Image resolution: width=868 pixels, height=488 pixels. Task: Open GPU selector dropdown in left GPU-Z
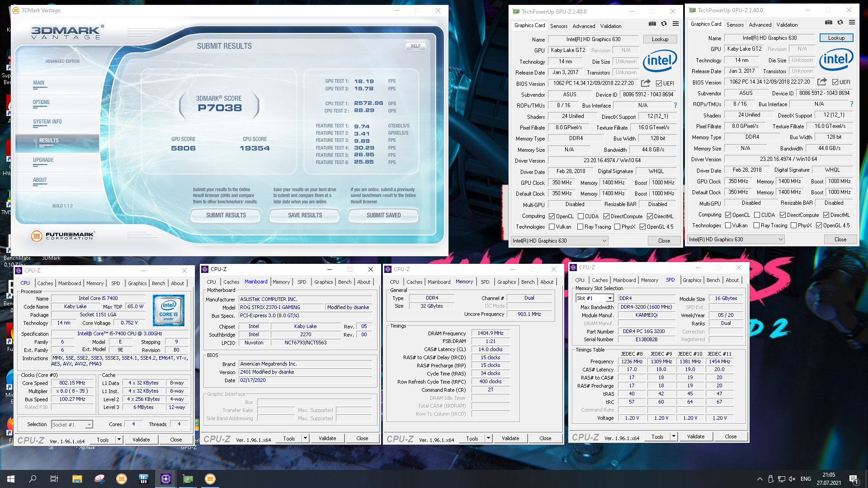pos(559,241)
